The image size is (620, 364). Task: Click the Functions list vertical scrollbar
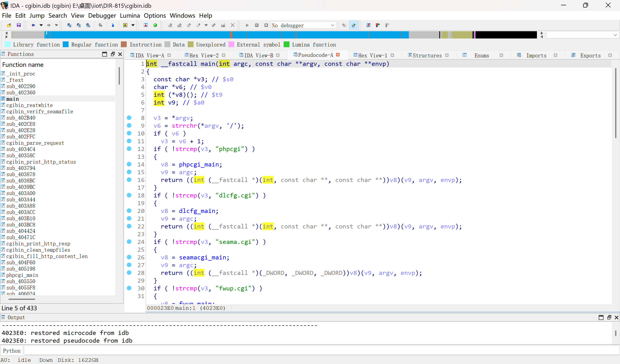pos(119,75)
